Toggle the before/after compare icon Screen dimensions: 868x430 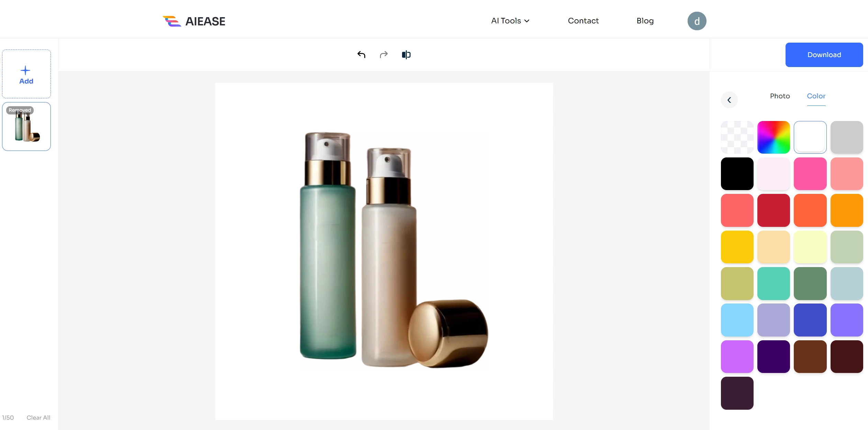[406, 55]
